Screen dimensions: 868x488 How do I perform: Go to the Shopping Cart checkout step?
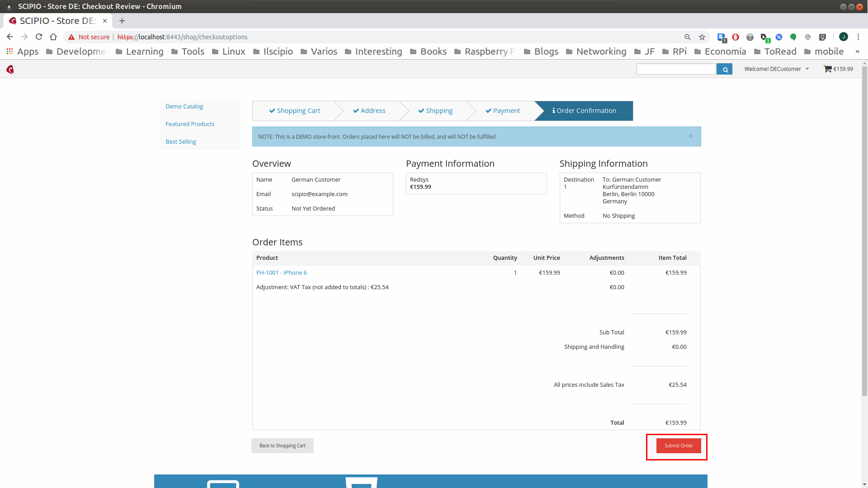point(294,111)
